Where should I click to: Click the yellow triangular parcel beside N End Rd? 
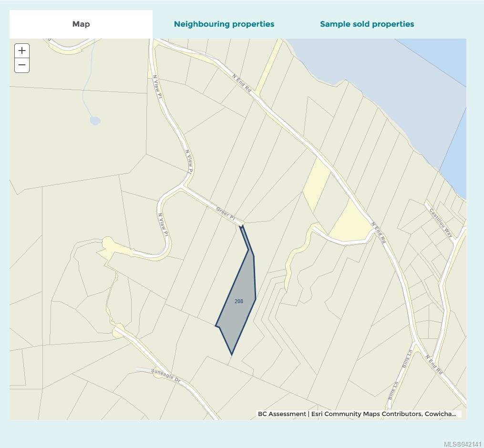tap(351, 224)
